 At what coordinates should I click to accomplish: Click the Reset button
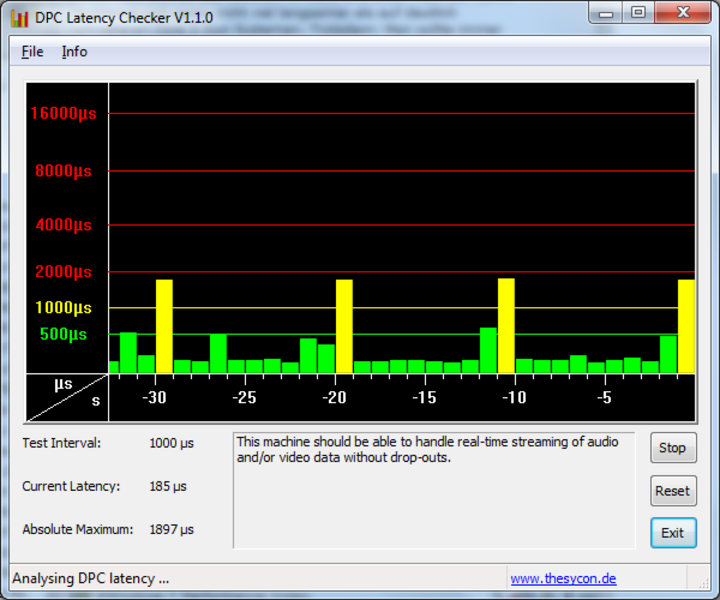point(673,491)
